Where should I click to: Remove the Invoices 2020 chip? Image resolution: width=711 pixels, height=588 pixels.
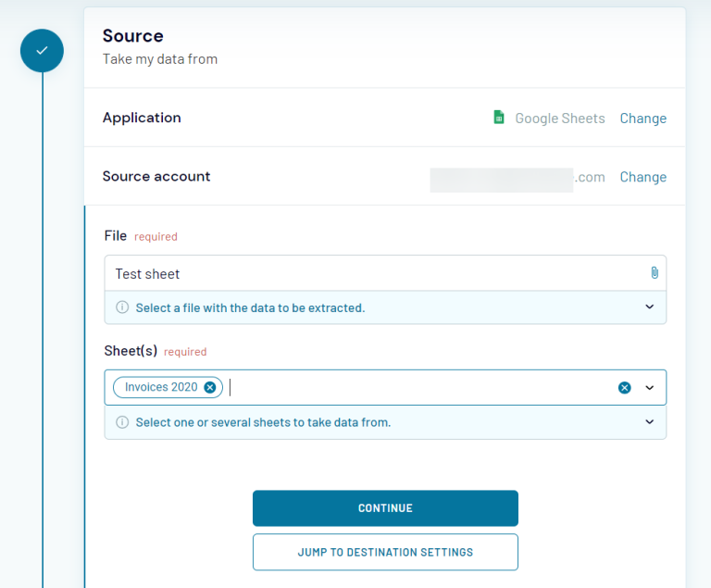coord(210,387)
